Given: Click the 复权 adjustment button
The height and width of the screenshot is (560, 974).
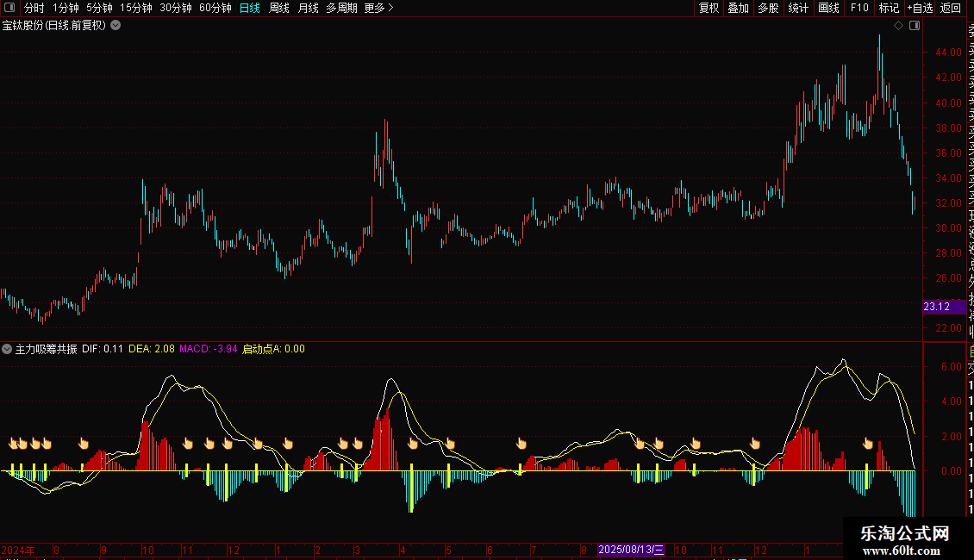Looking at the screenshot, I should 709,8.
